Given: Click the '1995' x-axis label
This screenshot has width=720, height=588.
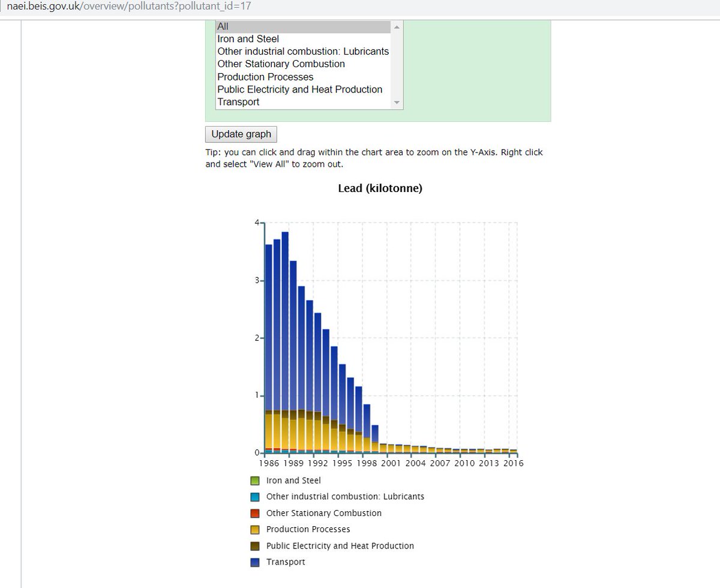Looking at the screenshot, I should click(342, 463).
